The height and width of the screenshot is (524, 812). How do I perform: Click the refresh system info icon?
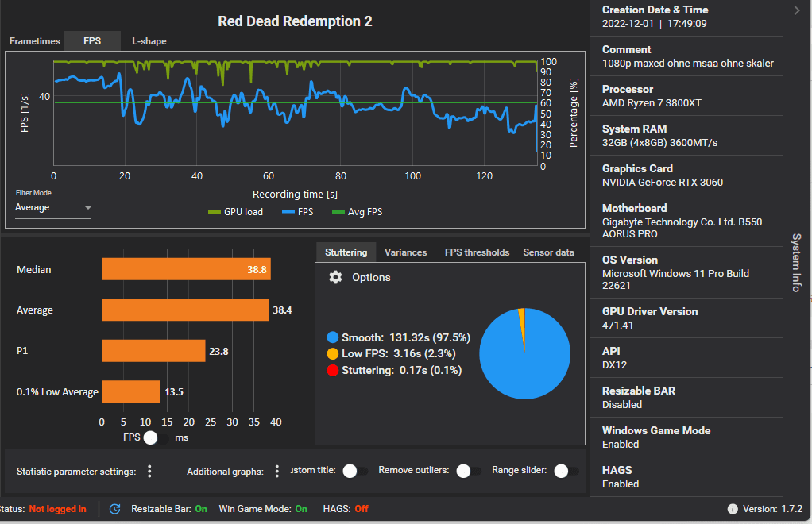[115, 509]
